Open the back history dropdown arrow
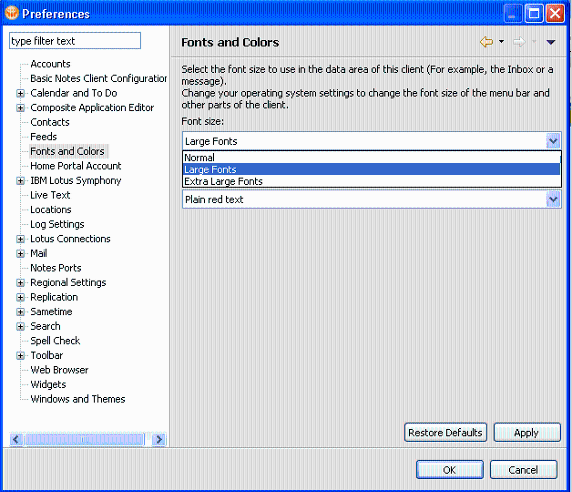The image size is (572, 492). click(502, 42)
